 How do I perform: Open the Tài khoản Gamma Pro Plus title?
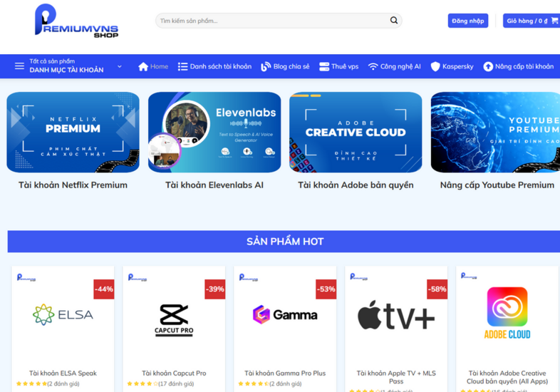[x=285, y=373]
